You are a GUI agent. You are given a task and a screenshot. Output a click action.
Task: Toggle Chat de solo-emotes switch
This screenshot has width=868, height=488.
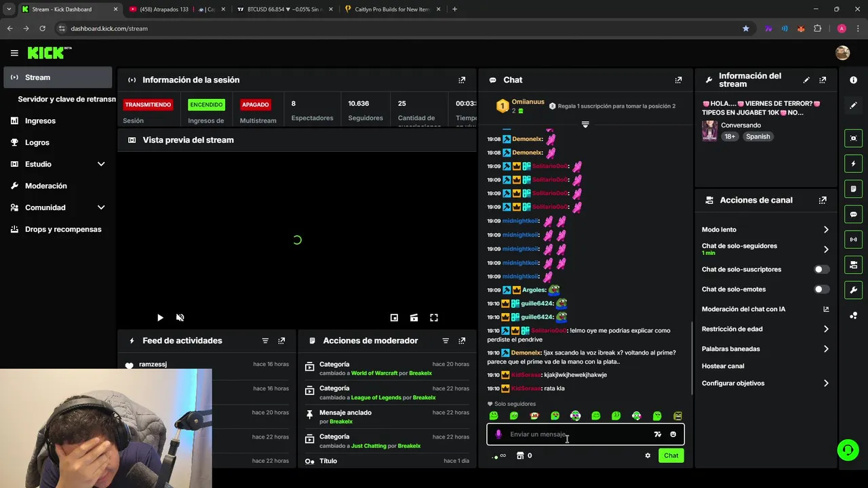coord(821,289)
